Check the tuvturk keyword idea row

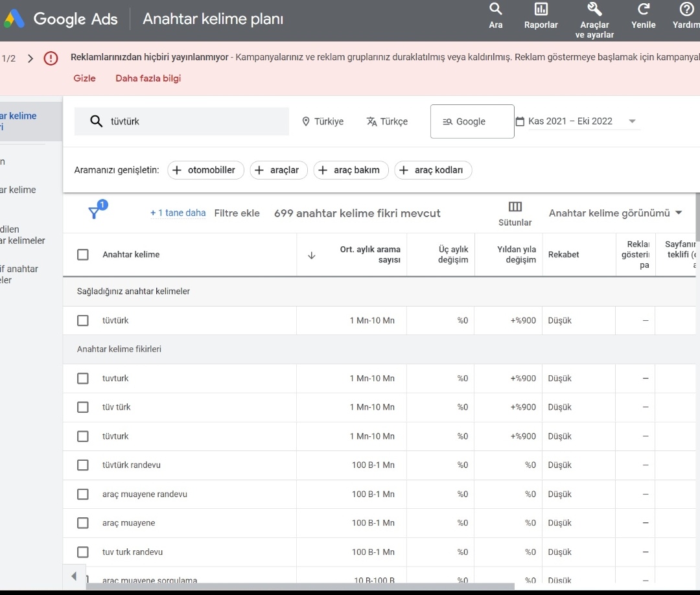(82, 379)
